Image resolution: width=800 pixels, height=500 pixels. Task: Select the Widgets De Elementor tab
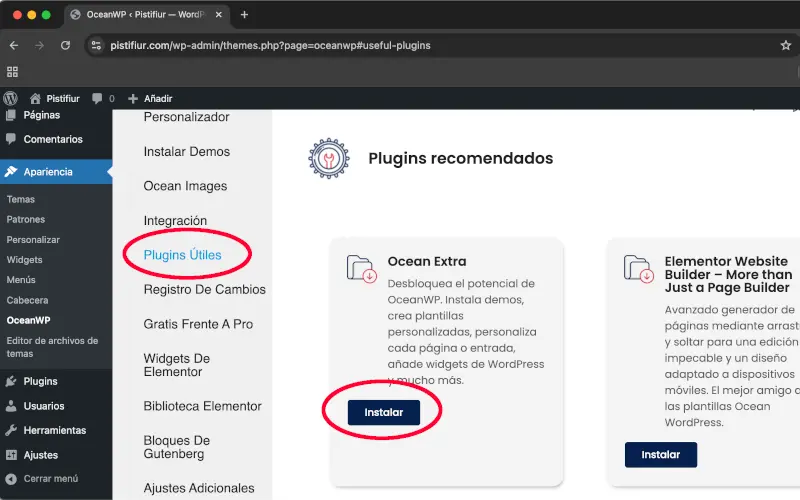[x=177, y=365]
